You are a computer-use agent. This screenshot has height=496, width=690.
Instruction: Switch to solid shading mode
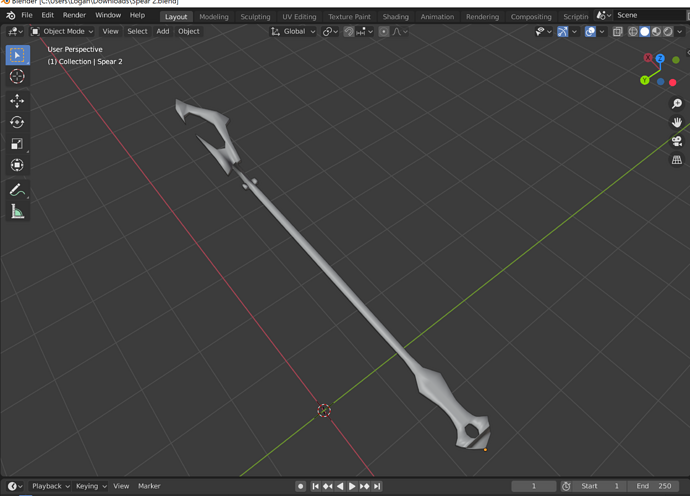pyautogui.click(x=645, y=32)
